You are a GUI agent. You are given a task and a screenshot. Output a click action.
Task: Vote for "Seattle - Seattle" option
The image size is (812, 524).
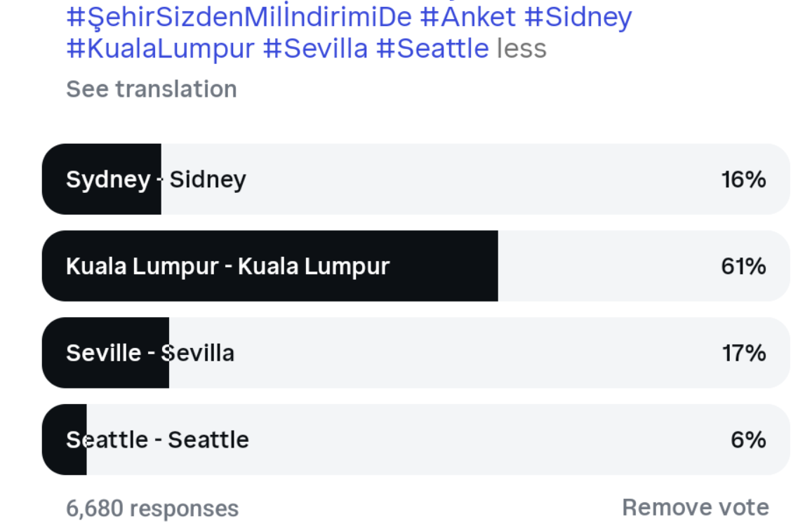(x=157, y=440)
